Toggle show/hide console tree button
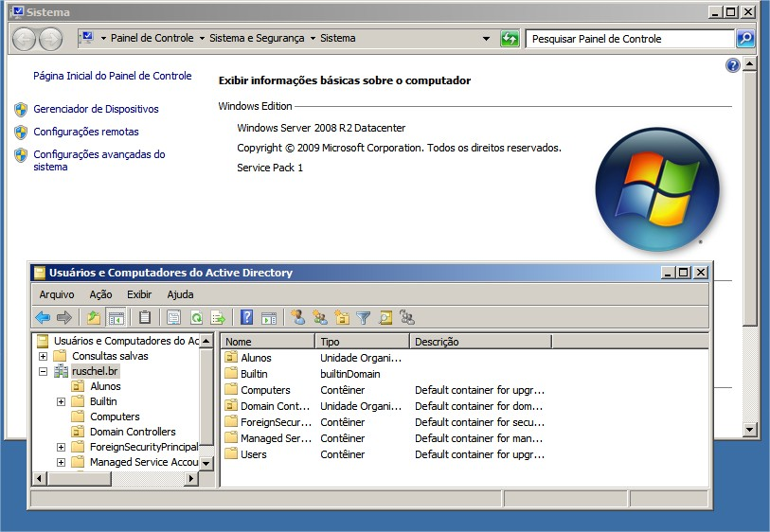The height and width of the screenshot is (532, 770). pyautogui.click(x=116, y=318)
